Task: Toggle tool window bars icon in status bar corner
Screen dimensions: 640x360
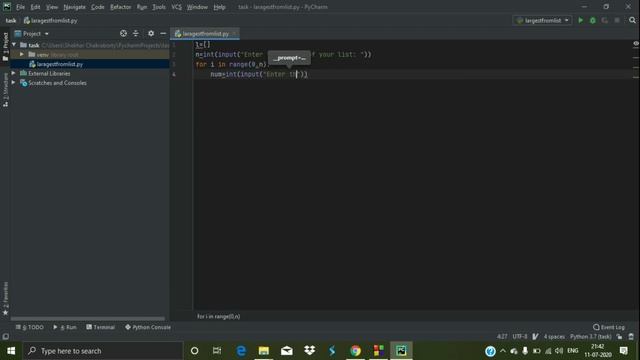Action: (x=5, y=336)
